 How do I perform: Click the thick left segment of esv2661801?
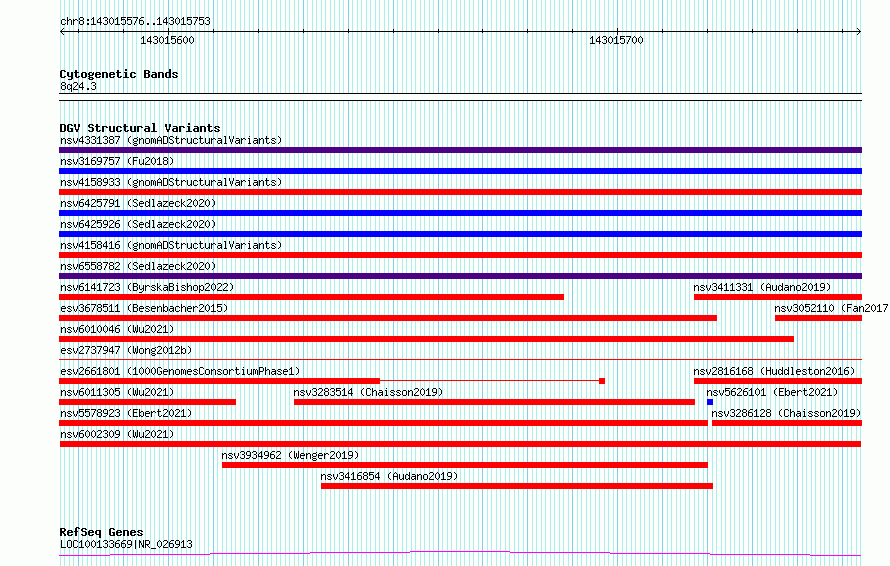point(219,381)
